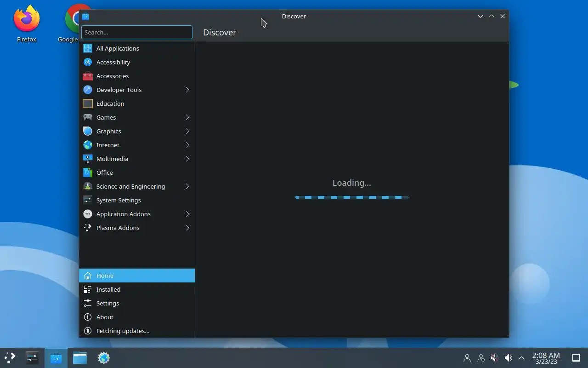588x368 pixels.
Task: Open the volume speaker tray icon
Action: (508, 358)
